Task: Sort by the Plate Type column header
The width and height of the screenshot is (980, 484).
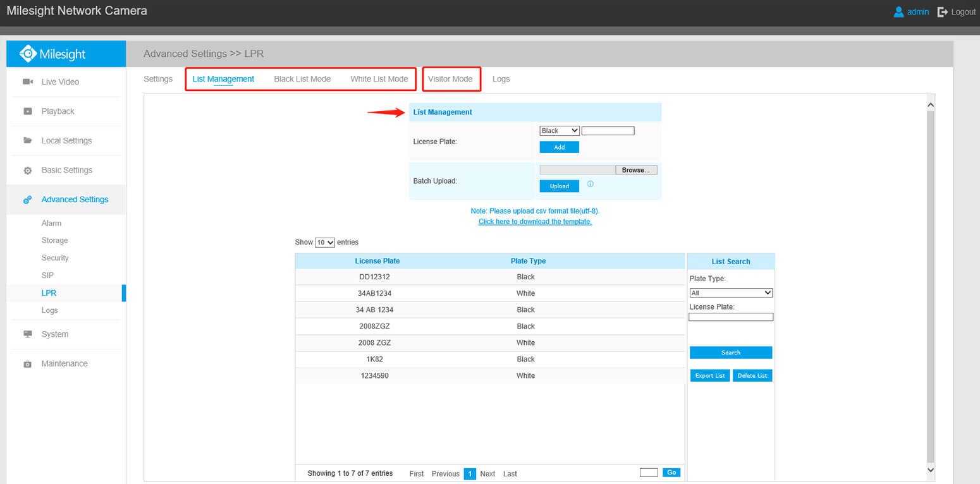Action: [x=528, y=261]
